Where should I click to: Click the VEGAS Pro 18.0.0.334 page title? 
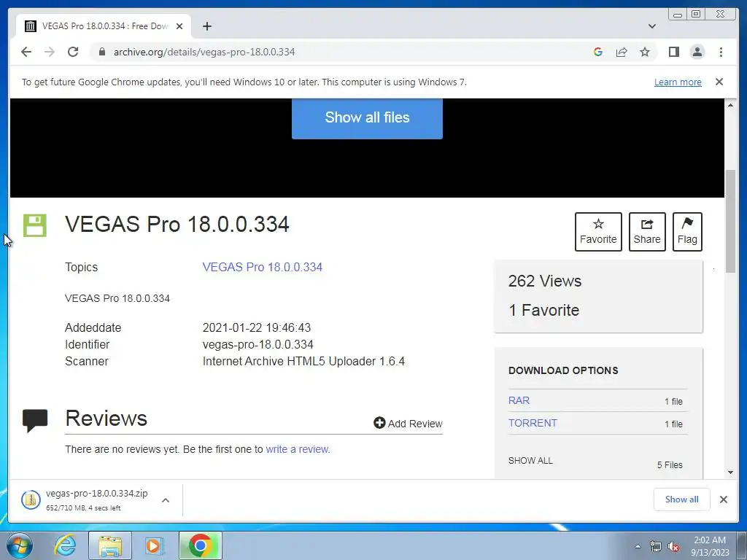[x=177, y=225]
